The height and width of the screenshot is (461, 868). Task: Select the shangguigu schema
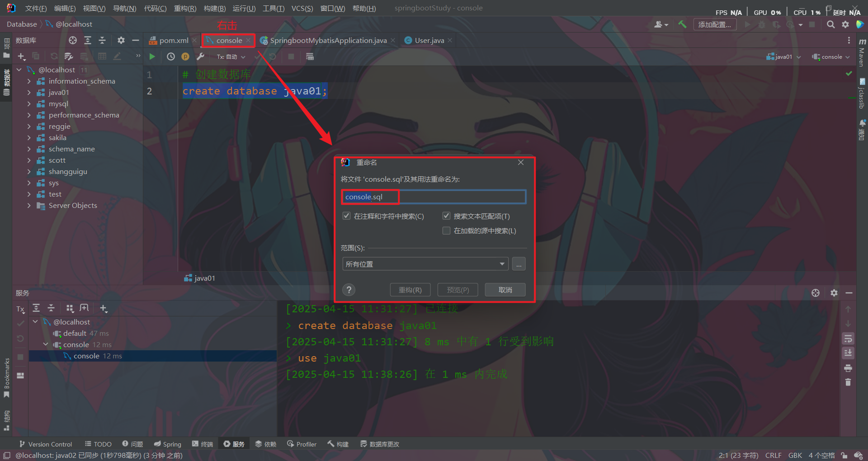click(x=68, y=171)
